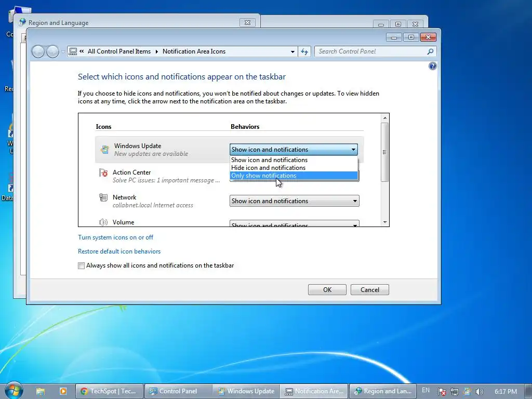
Task: Click the Cancel button
Action: [x=370, y=290]
